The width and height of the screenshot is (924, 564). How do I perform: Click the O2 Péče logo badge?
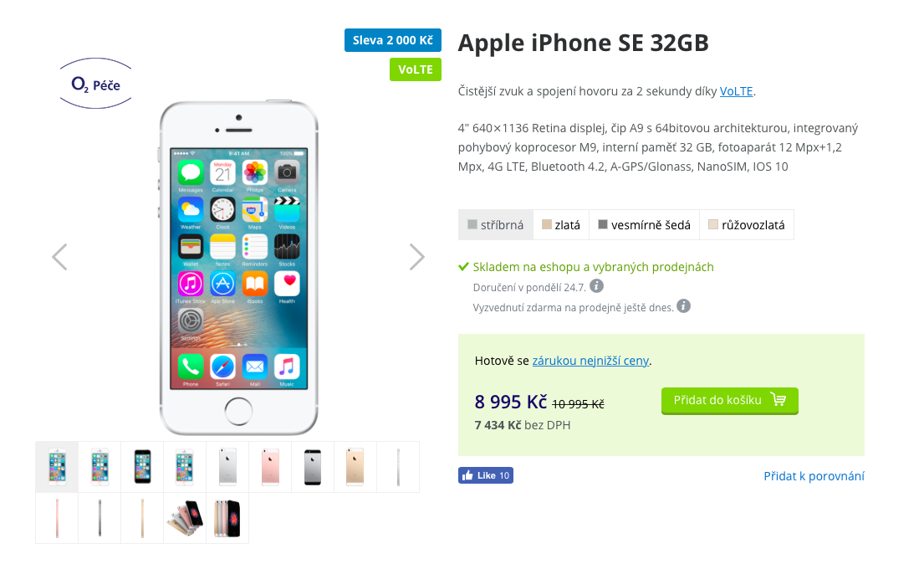[x=95, y=83]
